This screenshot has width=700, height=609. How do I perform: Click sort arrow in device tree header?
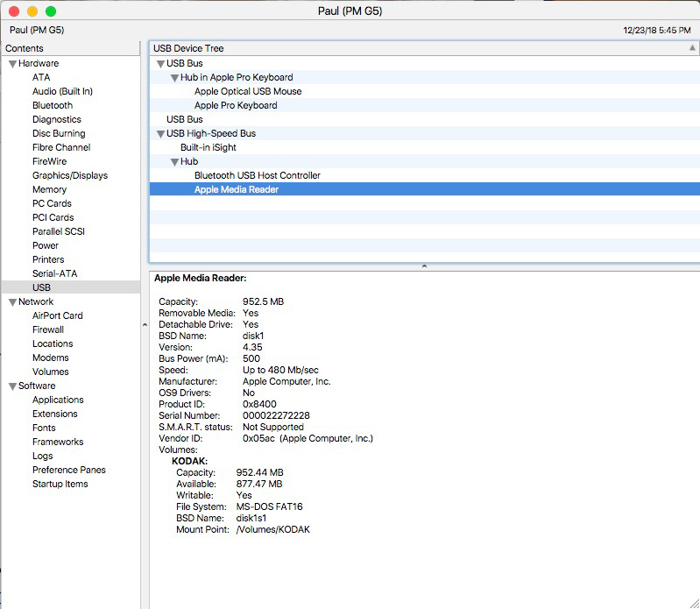(693, 48)
